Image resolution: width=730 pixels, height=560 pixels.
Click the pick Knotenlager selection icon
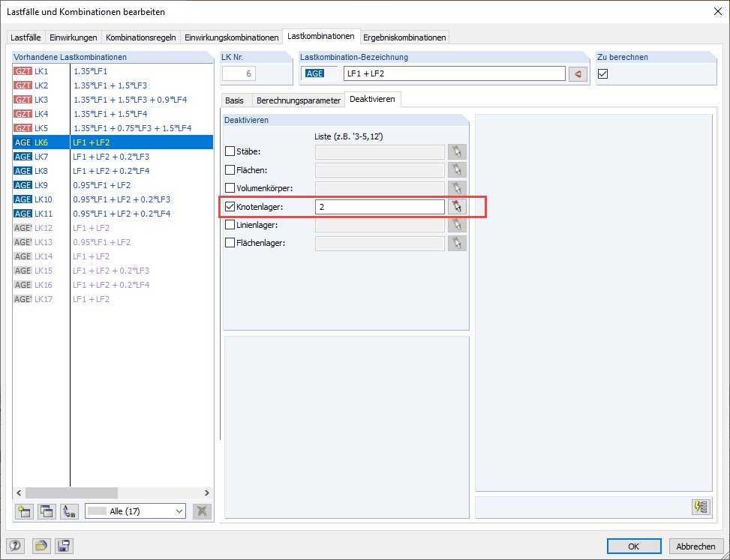pyautogui.click(x=457, y=206)
